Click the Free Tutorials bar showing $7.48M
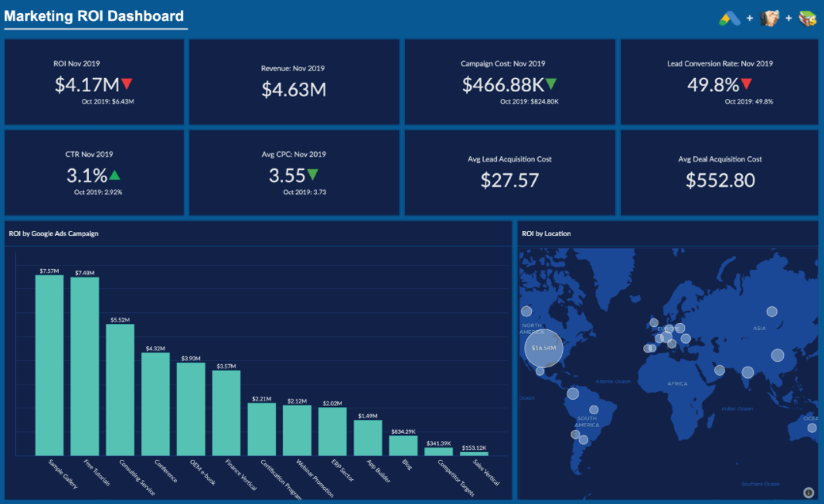This screenshot has height=504, width=824. click(85, 366)
